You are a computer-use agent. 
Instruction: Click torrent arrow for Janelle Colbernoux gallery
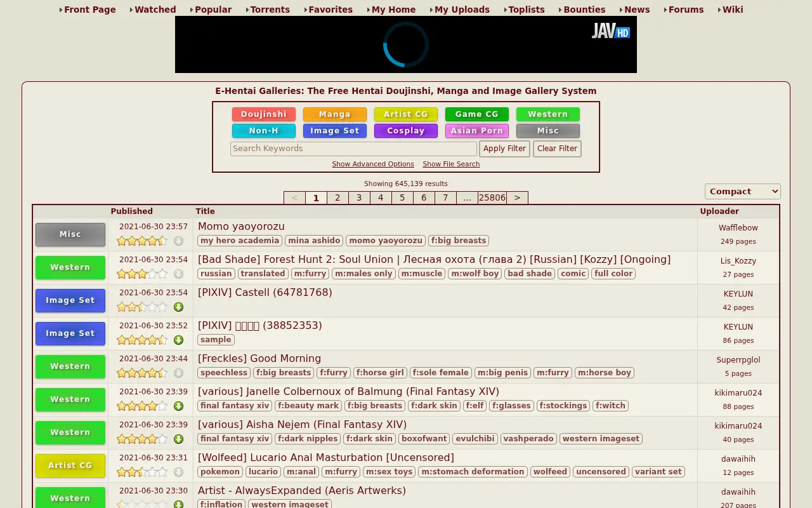pyautogui.click(x=179, y=406)
